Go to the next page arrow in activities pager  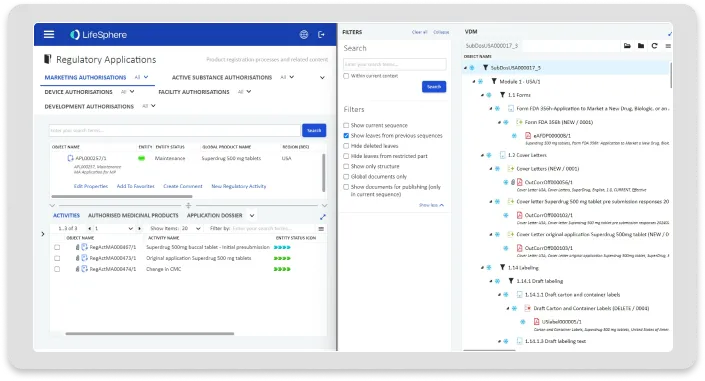(x=139, y=229)
